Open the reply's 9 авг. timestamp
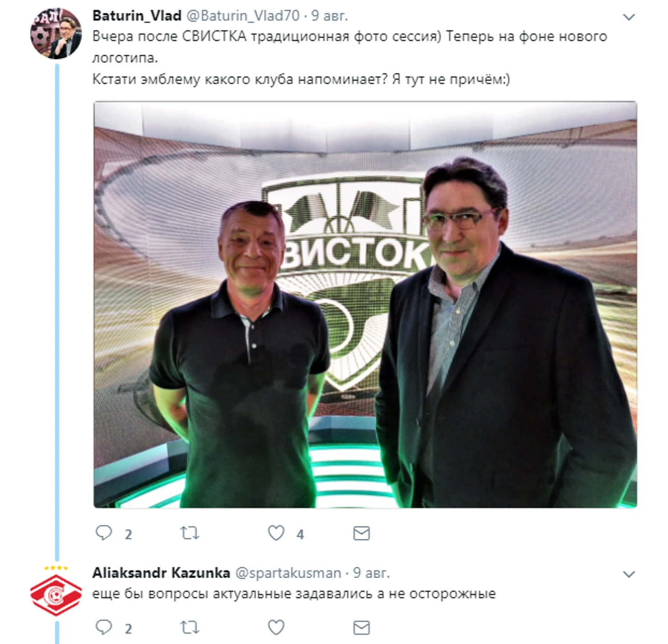 [371, 573]
